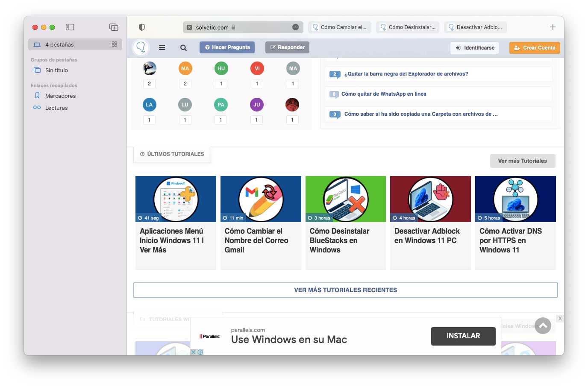Open Cómo Cambiar el Nombre del Correo Gmail
The height and width of the screenshot is (387, 588).
click(x=256, y=240)
